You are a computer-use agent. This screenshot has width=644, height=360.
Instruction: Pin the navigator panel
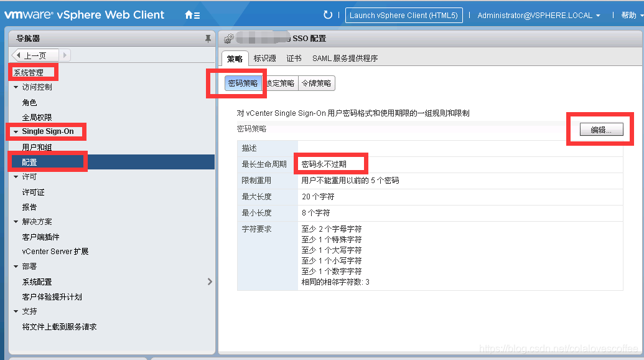click(208, 39)
